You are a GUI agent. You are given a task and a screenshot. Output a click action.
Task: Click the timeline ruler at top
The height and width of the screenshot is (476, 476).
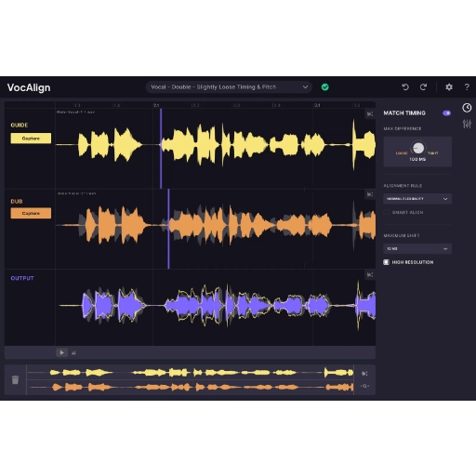216,105
